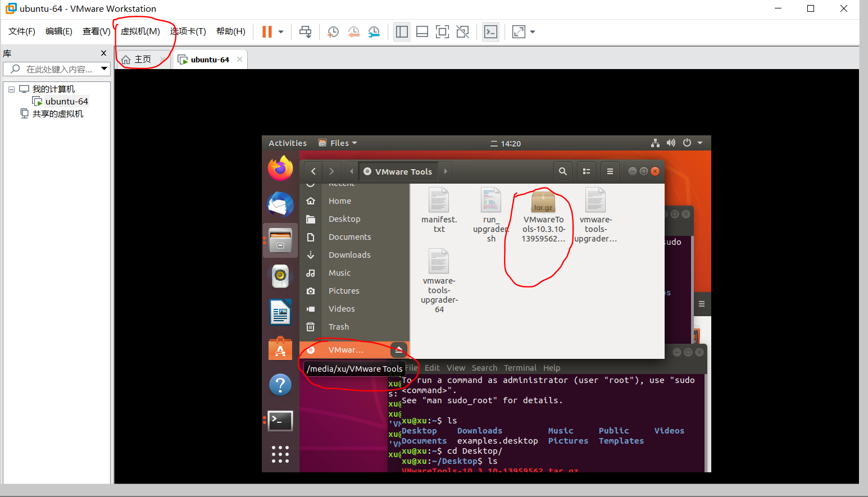Open the stretch guest dropdown arrow
The width and height of the screenshot is (868, 497).
(x=533, y=32)
